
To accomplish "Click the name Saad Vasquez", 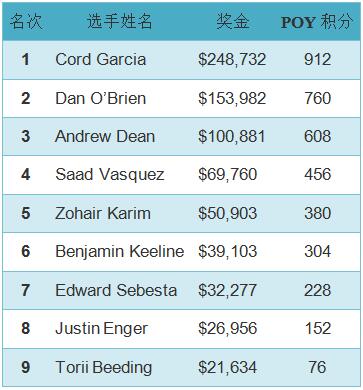I will pos(110,175).
